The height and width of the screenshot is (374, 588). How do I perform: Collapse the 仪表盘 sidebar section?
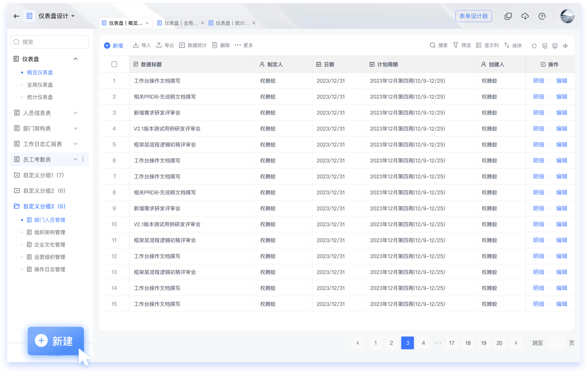(76, 59)
